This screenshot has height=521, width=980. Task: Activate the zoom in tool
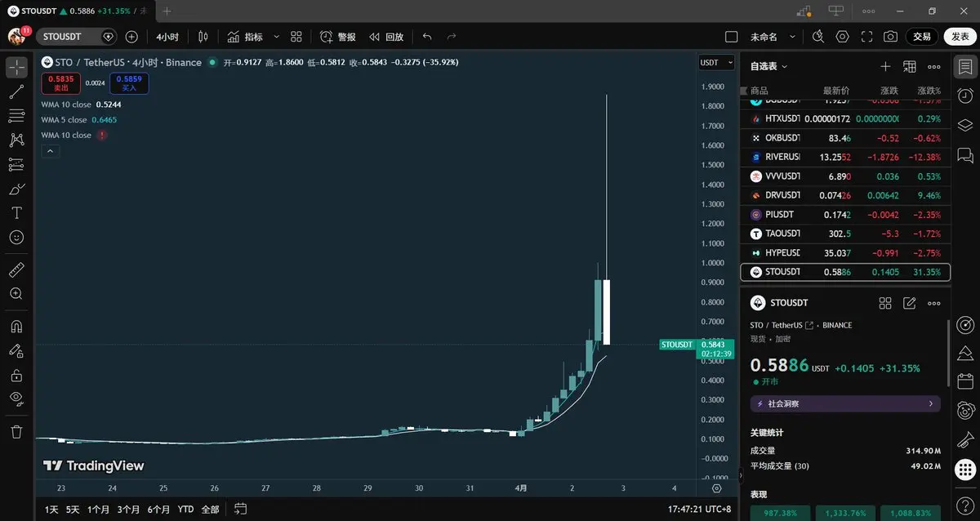point(16,293)
